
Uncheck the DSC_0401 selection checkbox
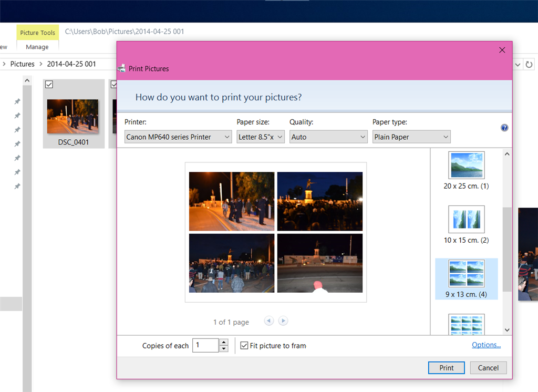point(49,85)
